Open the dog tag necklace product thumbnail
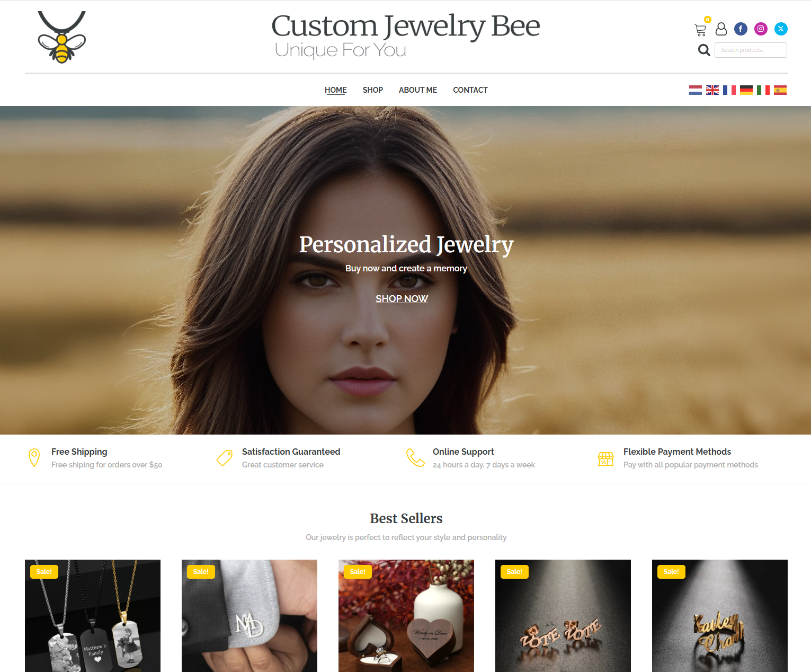The width and height of the screenshot is (811, 672). [93, 616]
